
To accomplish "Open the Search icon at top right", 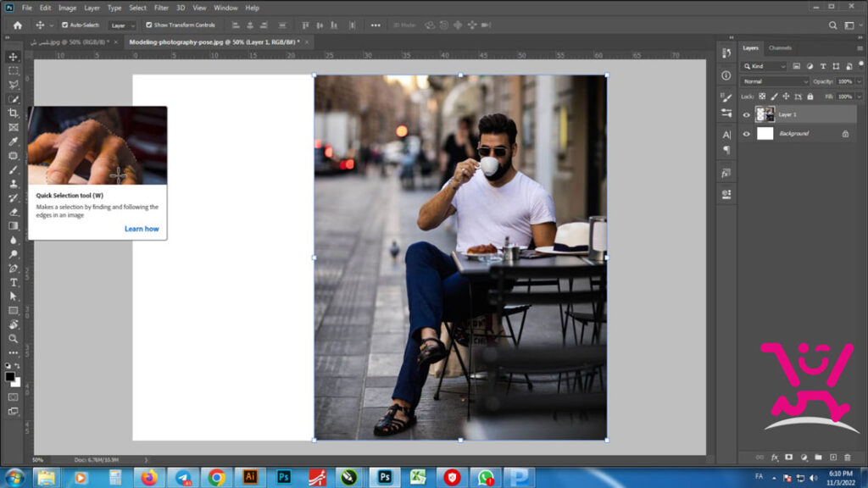I will pos(832,25).
